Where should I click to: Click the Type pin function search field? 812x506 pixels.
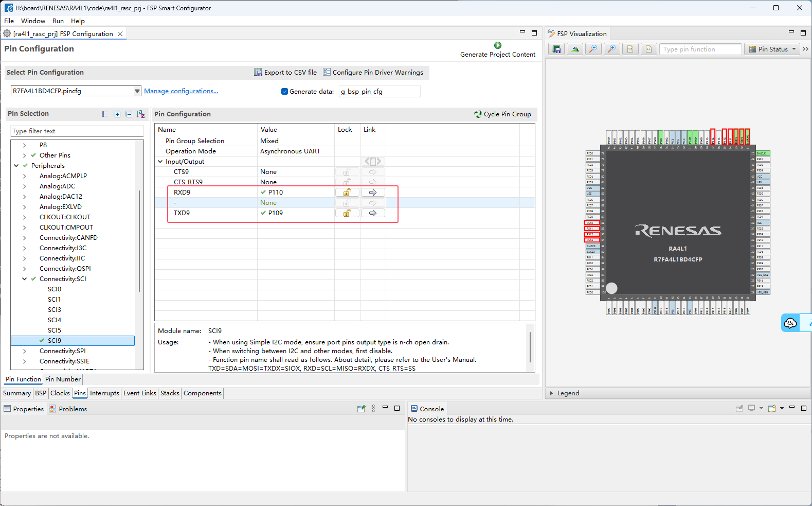pos(700,49)
